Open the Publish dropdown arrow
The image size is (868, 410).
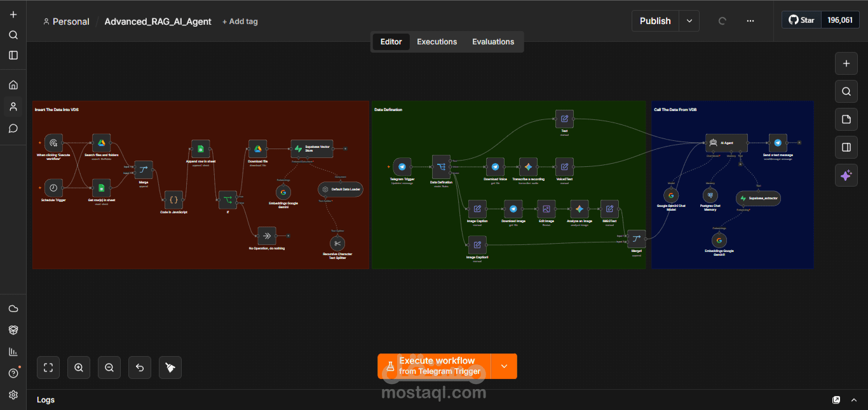(x=689, y=21)
